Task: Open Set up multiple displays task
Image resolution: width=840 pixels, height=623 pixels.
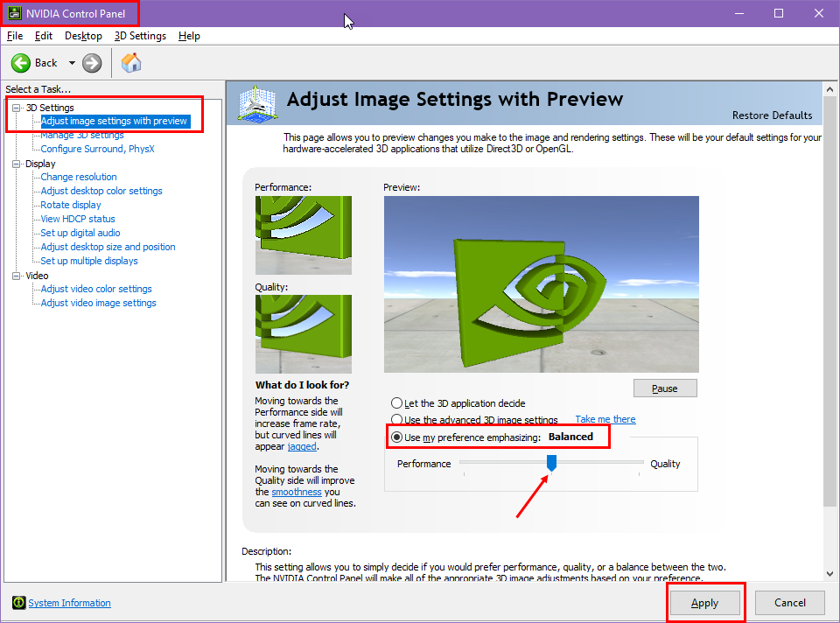Action: [x=89, y=261]
